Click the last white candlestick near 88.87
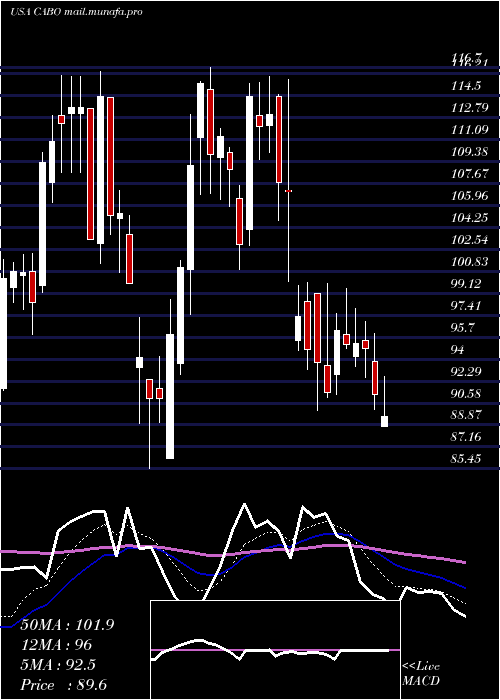The width and height of the screenshot is (500, 700). [x=384, y=421]
